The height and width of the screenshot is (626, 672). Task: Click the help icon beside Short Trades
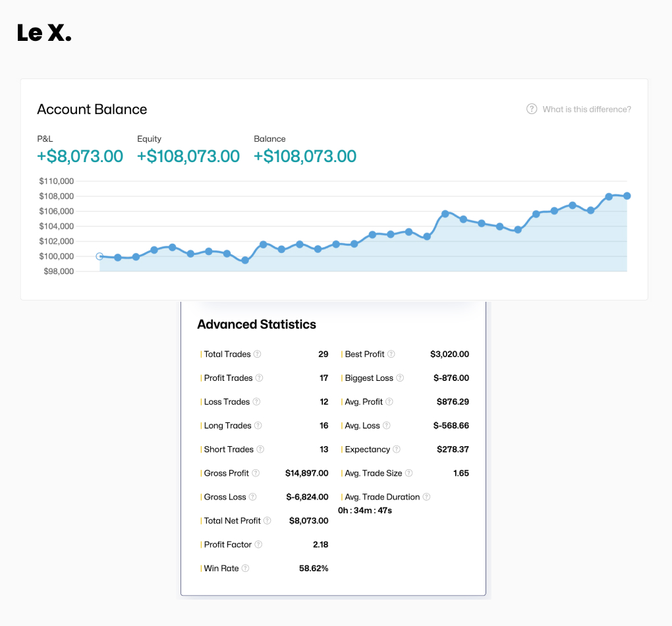tap(260, 449)
